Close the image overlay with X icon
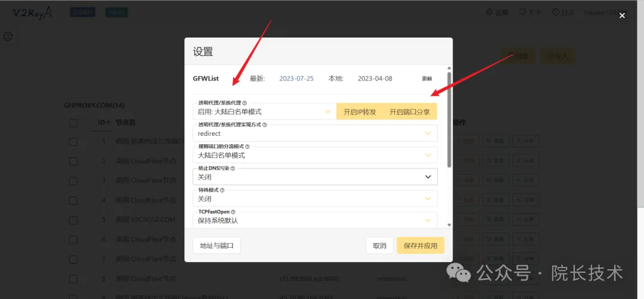Image resolution: width=644 pixels, height=299 pixels. point(622,16)
